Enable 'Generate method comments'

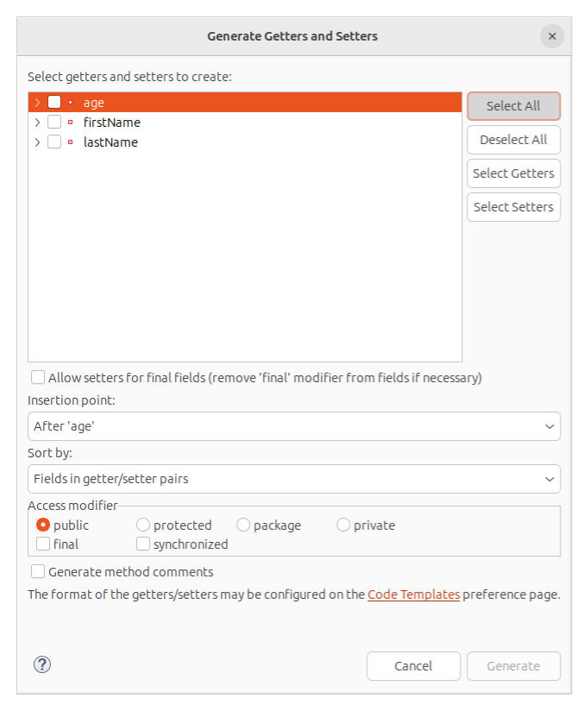pyautogui.click(x=37, y=571)
